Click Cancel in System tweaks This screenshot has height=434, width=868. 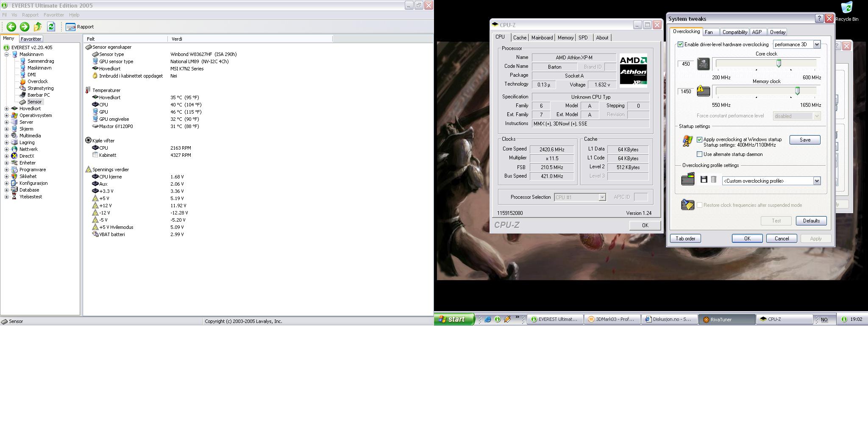(782, 239)
